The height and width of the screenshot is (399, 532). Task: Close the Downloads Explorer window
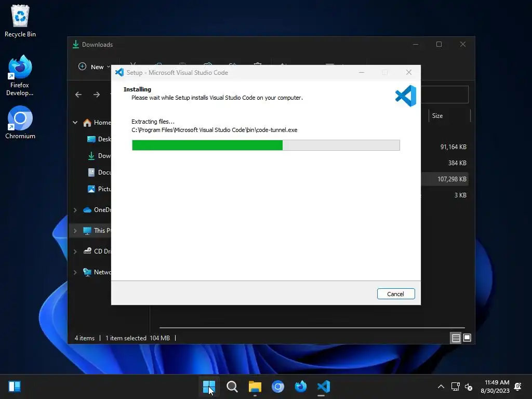(x=463, y=45)
